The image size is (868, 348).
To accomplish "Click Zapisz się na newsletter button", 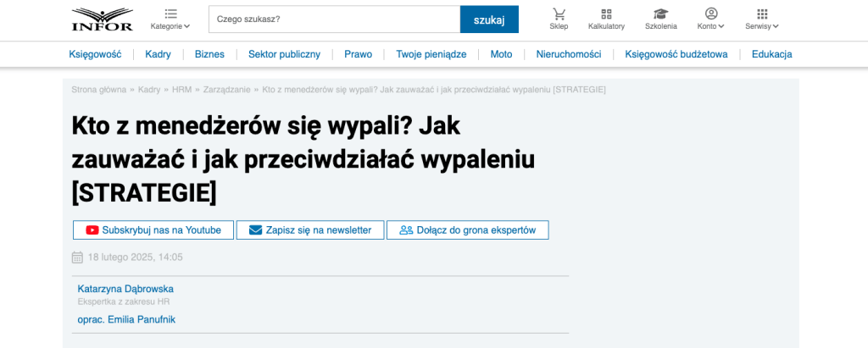I will (309, 230).
